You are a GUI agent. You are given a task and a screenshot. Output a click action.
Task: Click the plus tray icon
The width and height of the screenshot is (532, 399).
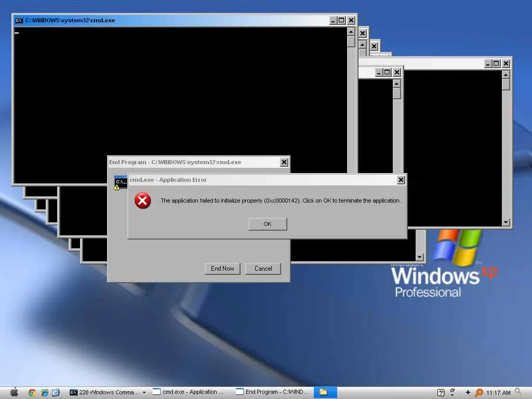[468, 393]
